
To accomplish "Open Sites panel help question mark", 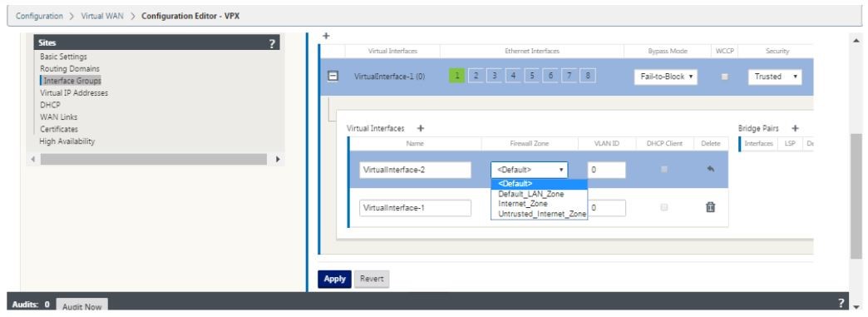I will coord(272,43).
